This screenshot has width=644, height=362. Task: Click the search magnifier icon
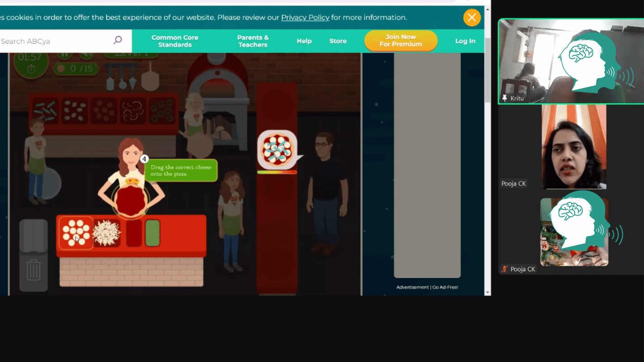(x=118, y=41)
